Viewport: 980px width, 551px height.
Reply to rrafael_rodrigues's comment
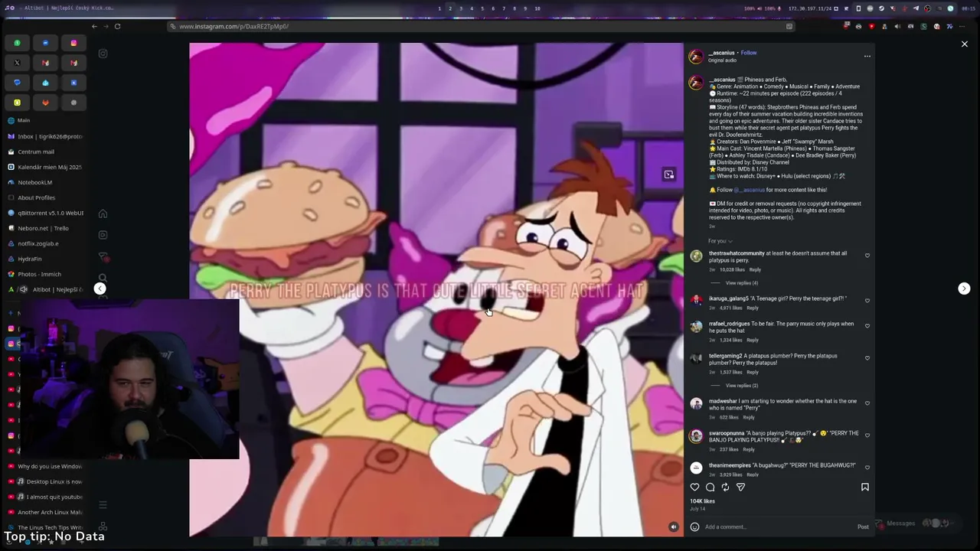point(753,340)
